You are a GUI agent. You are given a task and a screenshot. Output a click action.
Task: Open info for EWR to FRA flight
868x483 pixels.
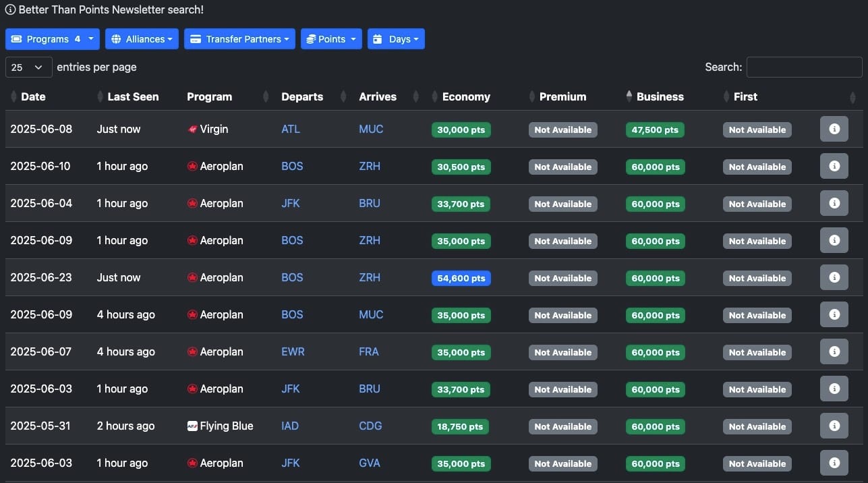pos(834,351)
